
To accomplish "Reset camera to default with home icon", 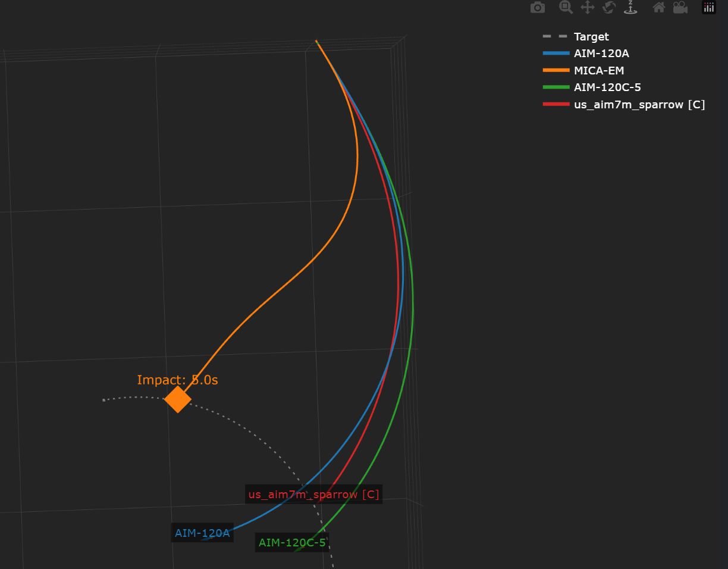I will tap(658, 8).
